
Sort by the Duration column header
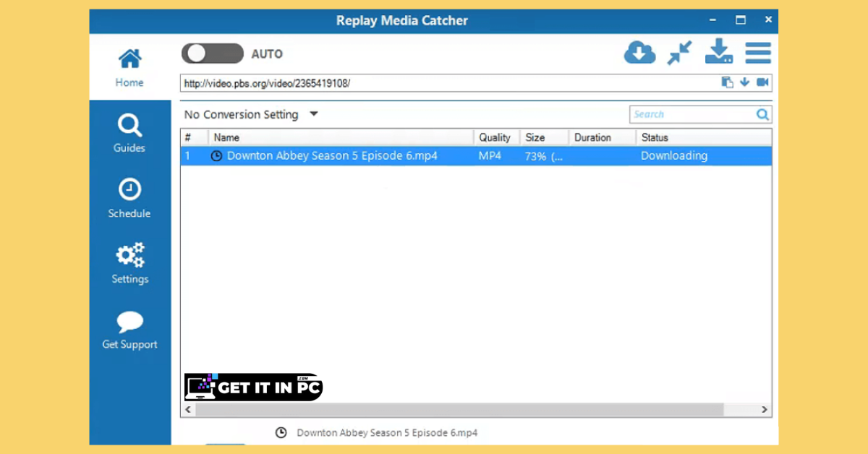click(602, 137)
